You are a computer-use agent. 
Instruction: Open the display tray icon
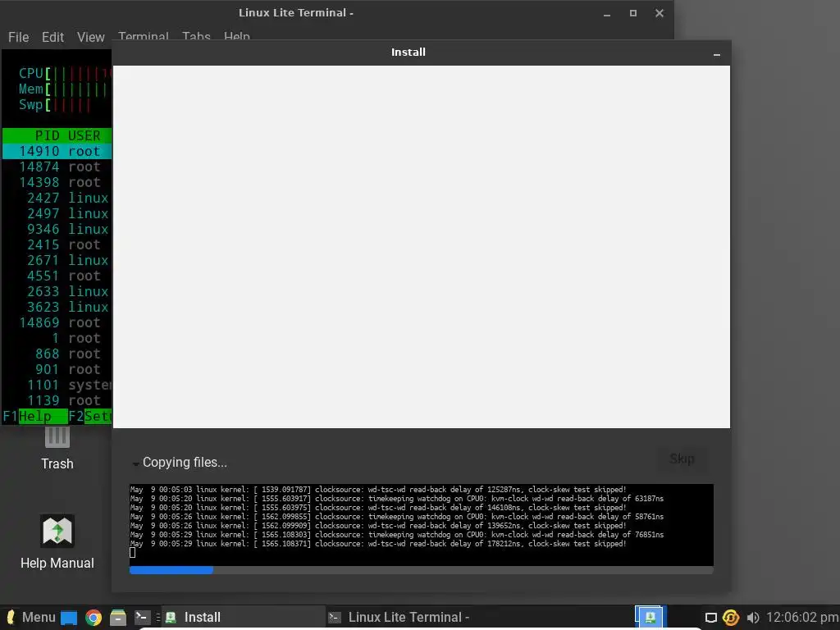(x=711, y=618)
